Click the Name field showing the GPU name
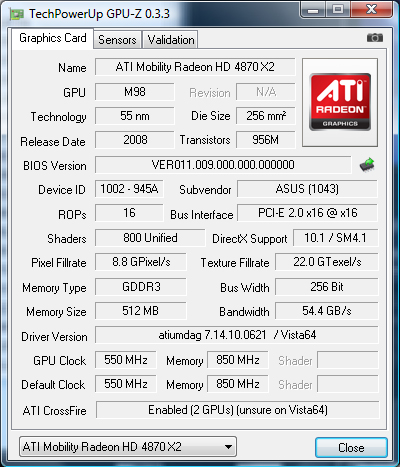Image resolution: width=400 pixels, height=467 pixels. tap(195, 67)
